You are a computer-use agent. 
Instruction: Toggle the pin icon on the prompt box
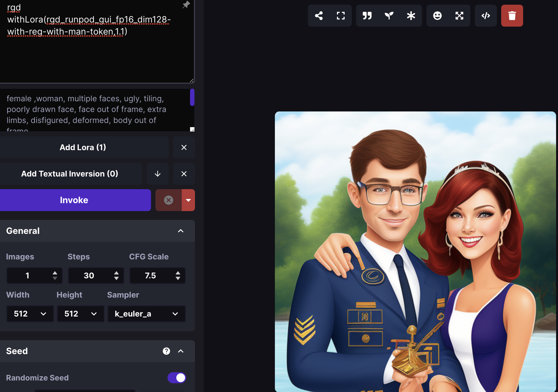point(186,5)
